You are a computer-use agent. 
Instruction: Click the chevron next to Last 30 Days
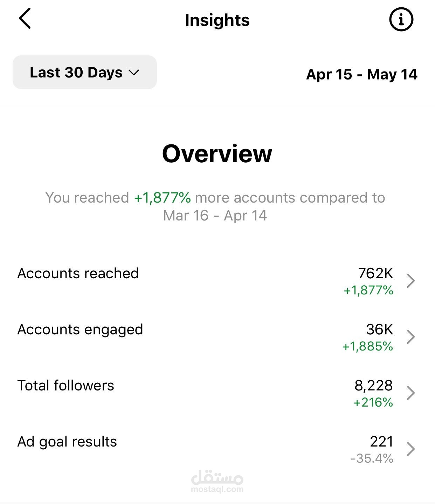134,73
